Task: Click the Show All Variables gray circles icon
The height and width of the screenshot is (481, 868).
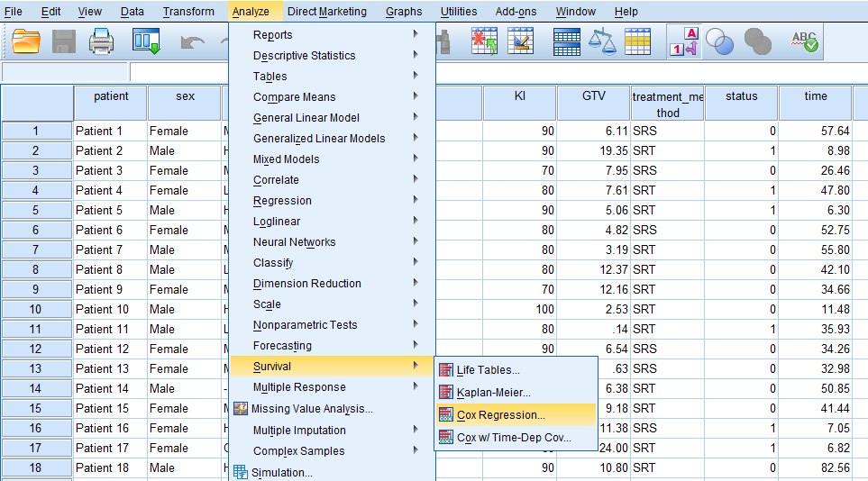Action: (x=758, y=42)
